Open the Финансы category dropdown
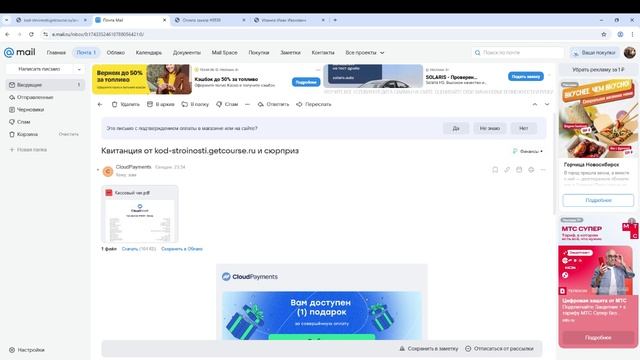Screen dimensions: 640x360 [528, 151]
